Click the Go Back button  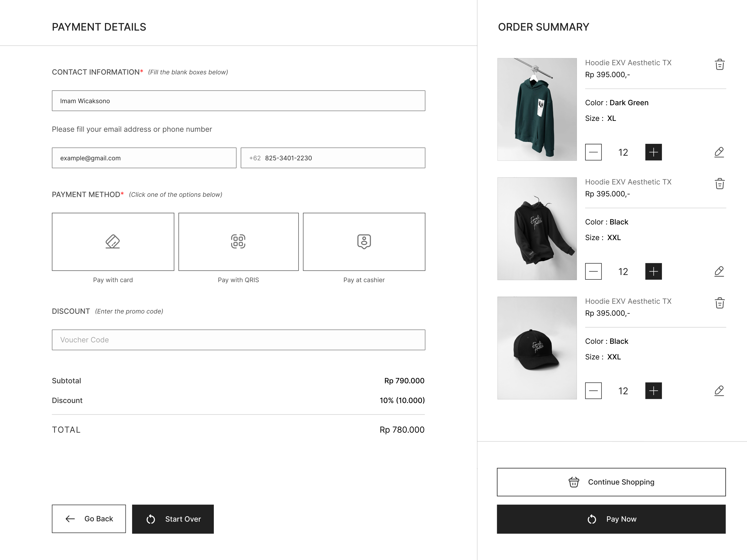point(89,519)
